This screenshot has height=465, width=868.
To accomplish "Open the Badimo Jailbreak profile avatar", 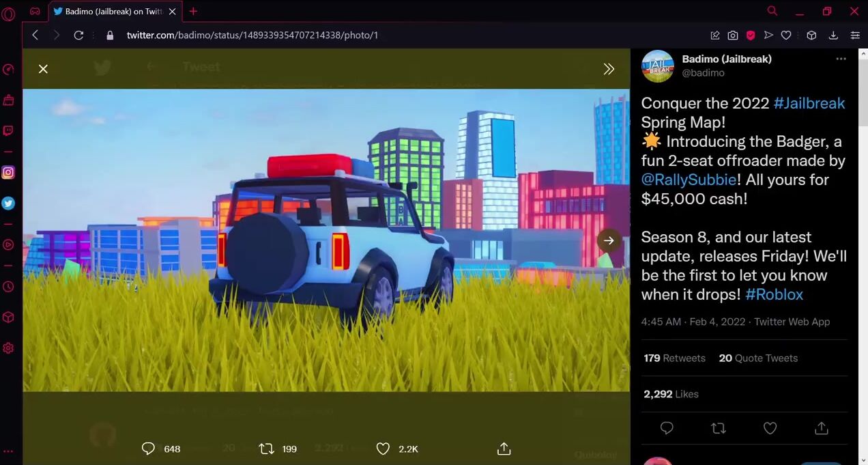I will [x=658, y=66].
